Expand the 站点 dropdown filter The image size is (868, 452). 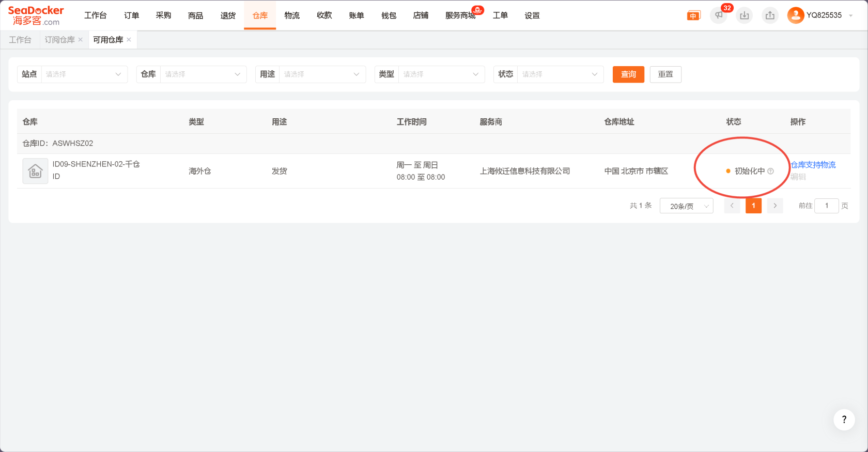tap(84, 74)
